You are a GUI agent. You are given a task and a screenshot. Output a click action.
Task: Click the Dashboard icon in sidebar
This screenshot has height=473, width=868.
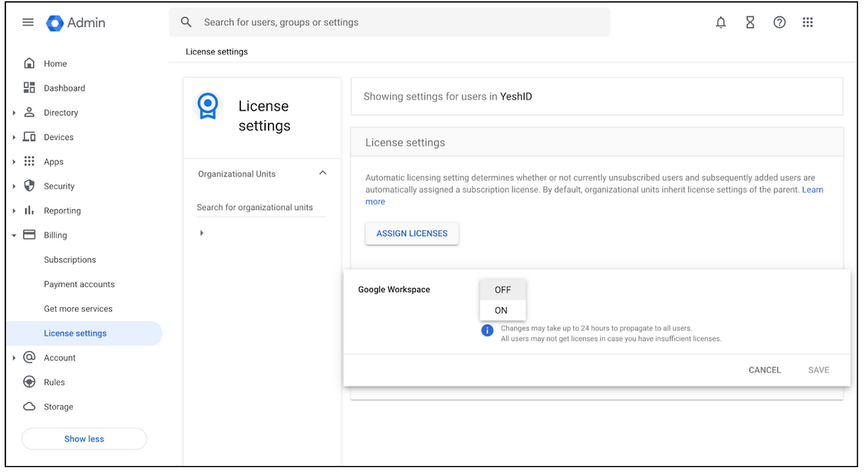(x=29, y=87)
